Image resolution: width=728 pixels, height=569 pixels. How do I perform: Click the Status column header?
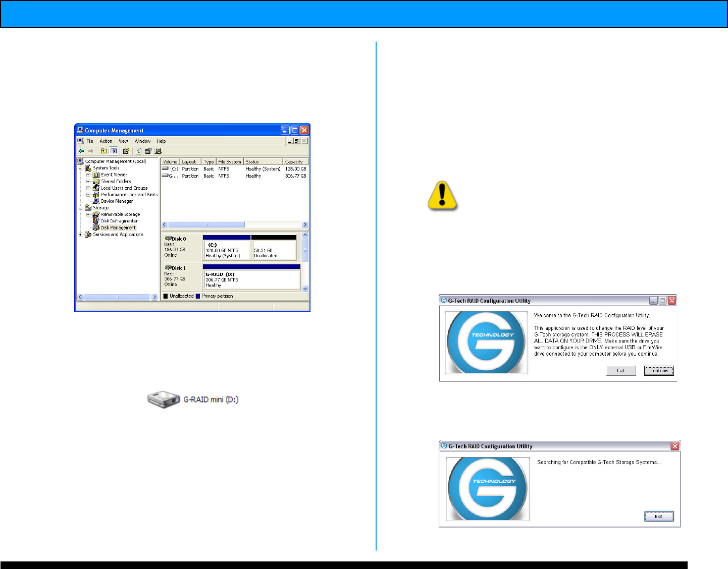coord(263,162)
